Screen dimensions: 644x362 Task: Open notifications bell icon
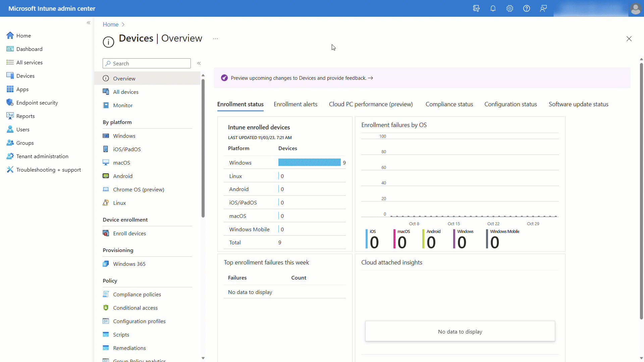pyautogui.click(x=493, y=8)
